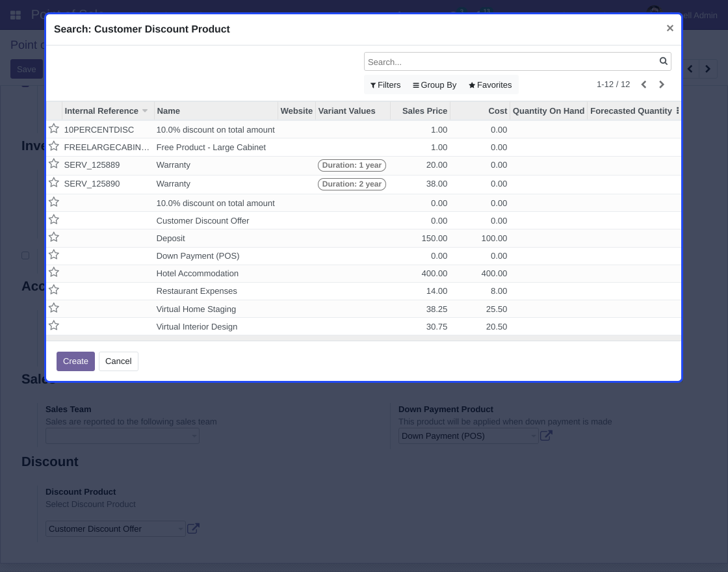Select the Virtual Interior Design product

pyautogui.click(x=197, y=327)
